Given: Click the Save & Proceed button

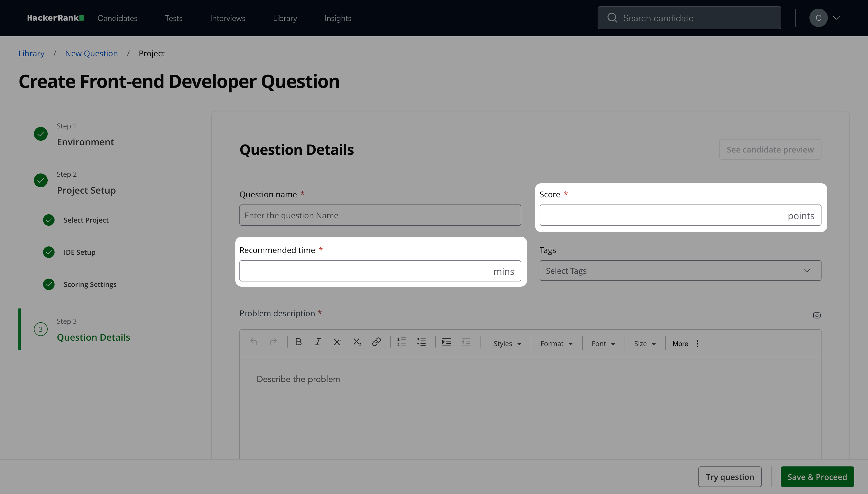Looking at the screenshot, I should 817,477.
